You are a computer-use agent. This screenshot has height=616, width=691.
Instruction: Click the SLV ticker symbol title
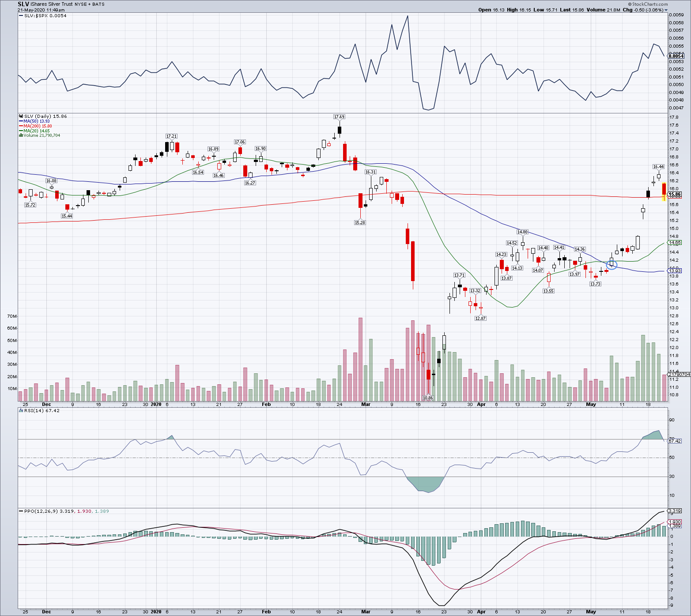[23, 4]
